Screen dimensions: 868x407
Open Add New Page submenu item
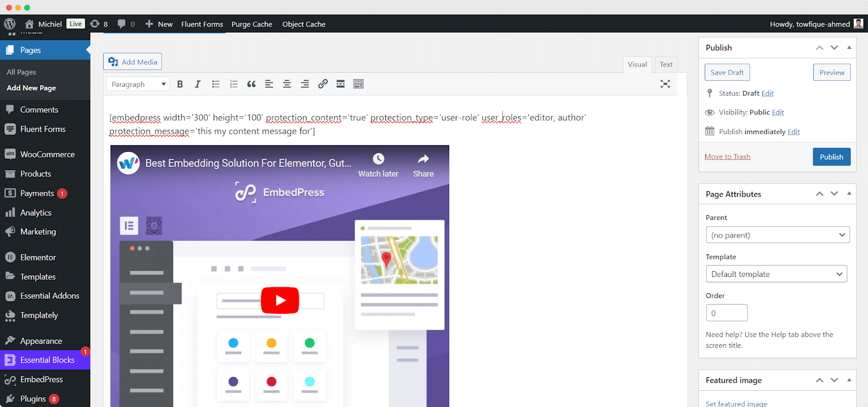31,88
